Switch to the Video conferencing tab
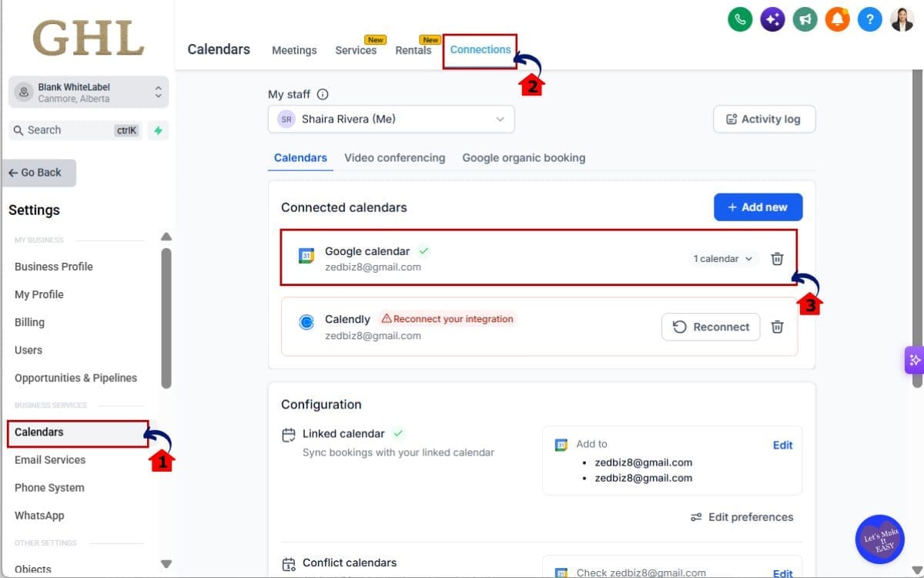Image resolution: width=924 pixels, height=578 pixels. 394,157
